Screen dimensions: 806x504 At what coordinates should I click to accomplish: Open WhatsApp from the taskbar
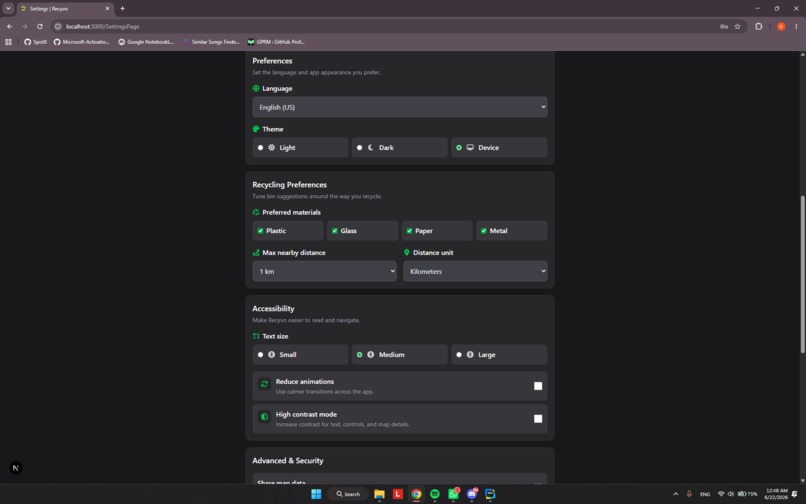453,494
